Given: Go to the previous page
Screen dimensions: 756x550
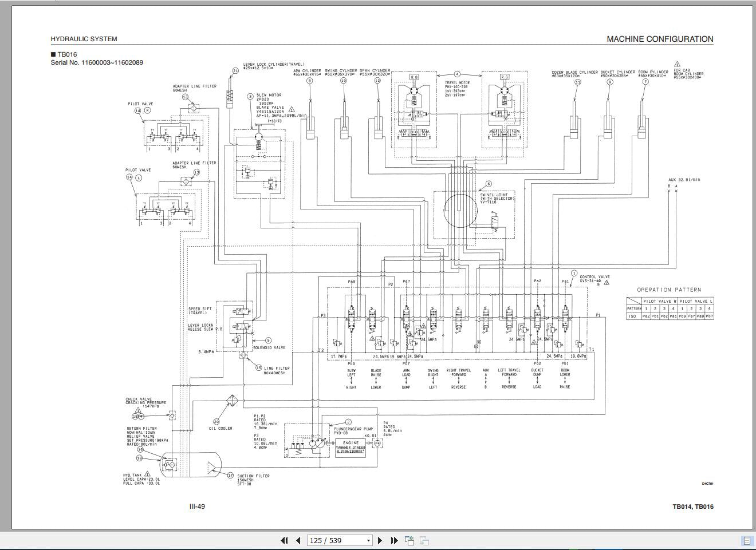Looking at the screenshot, I should (x=298, y=540).
